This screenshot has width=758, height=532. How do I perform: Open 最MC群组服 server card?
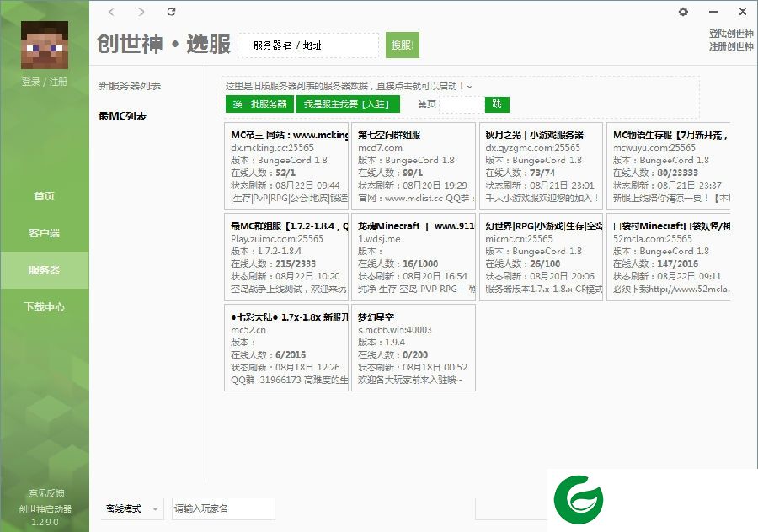pos(286,257)
